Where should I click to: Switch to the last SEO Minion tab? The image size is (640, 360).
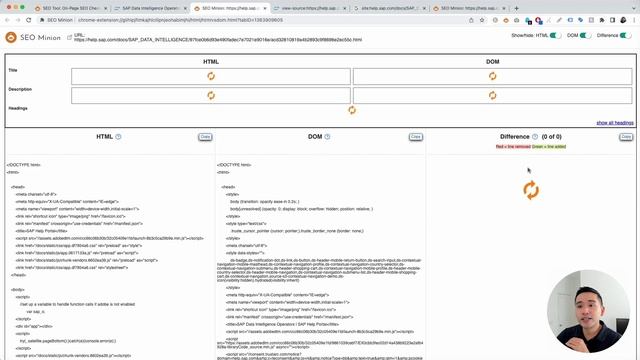[x=469, y=8]
